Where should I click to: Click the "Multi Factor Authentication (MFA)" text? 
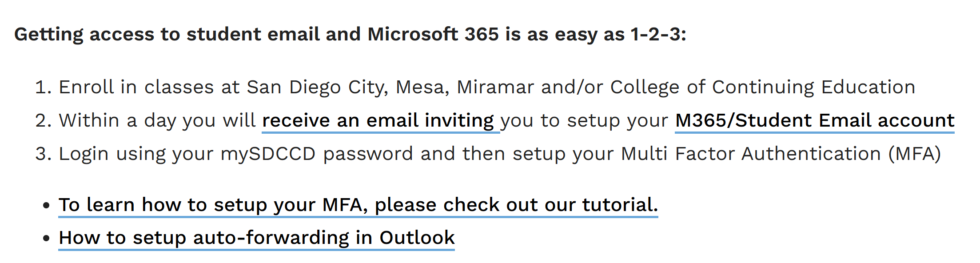(x=781, y=154)
